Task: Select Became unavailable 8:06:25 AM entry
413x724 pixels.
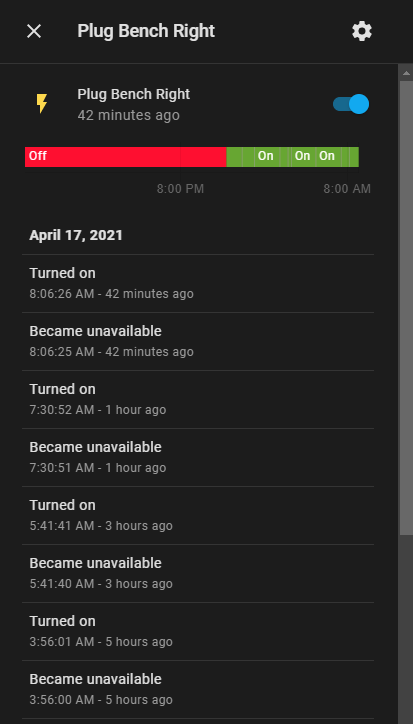Action: point(198,342)
